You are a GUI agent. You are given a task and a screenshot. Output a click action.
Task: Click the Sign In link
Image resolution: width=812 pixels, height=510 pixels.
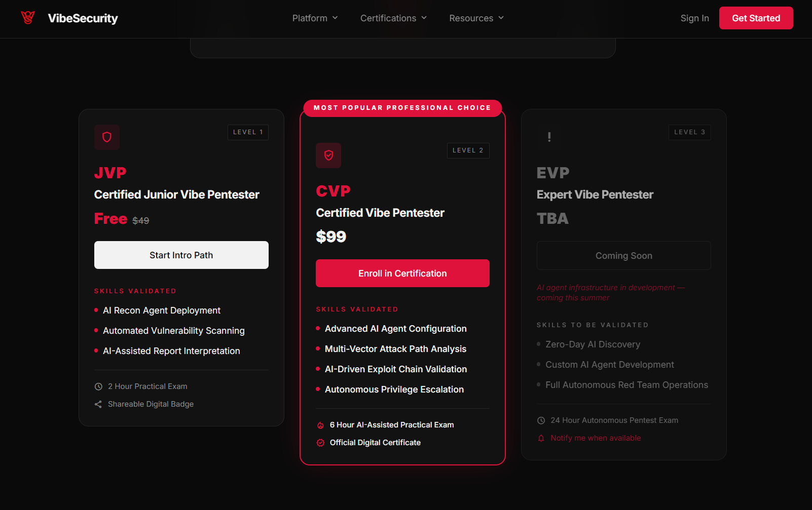coord(694,18)
